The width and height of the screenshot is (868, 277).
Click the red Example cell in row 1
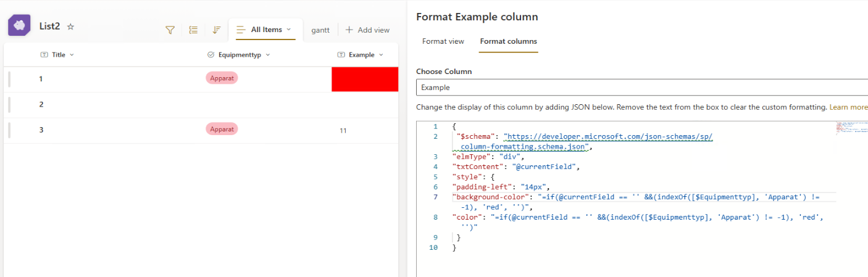pos(365,80)
